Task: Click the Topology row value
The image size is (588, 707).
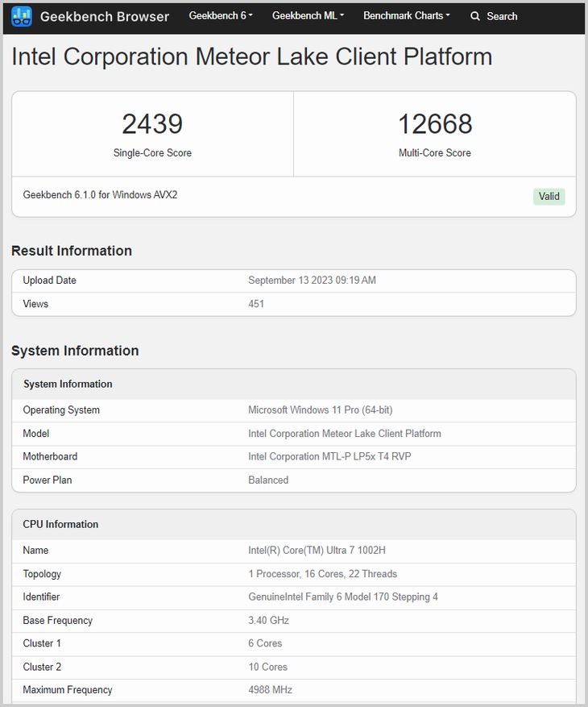Action: pos(322,574)
